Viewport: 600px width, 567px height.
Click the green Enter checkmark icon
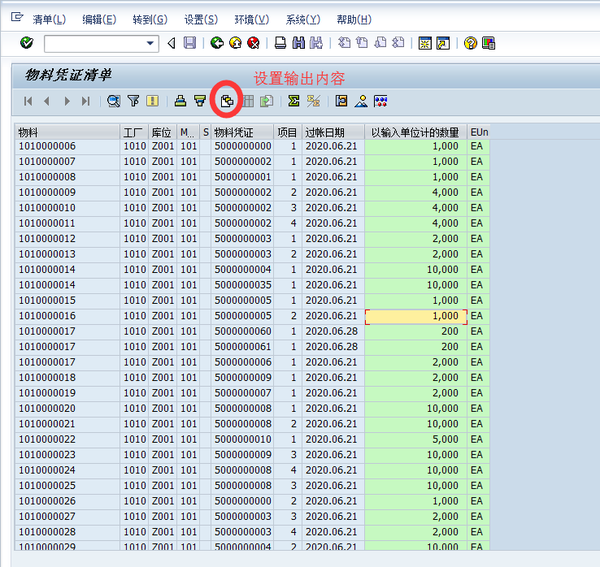click(26, 43)
